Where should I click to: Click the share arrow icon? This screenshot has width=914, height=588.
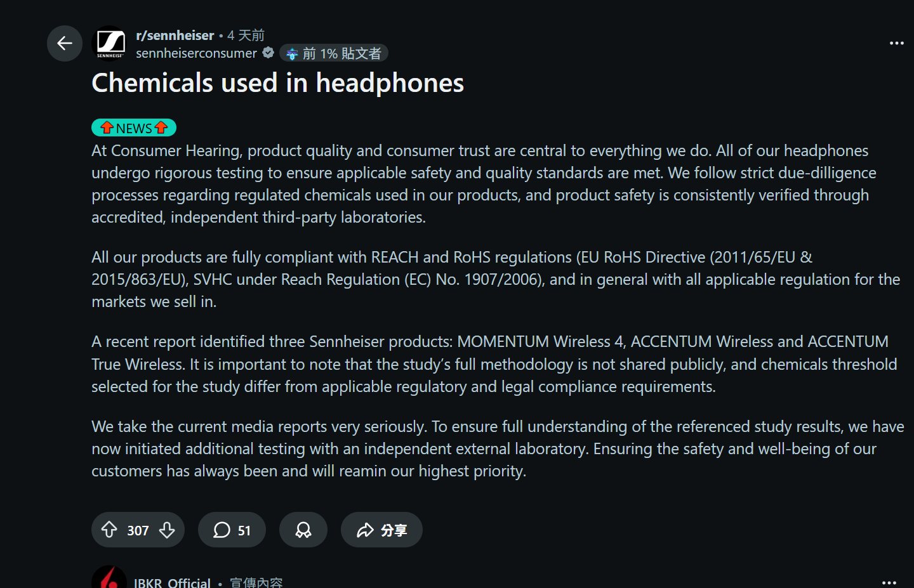365,530
